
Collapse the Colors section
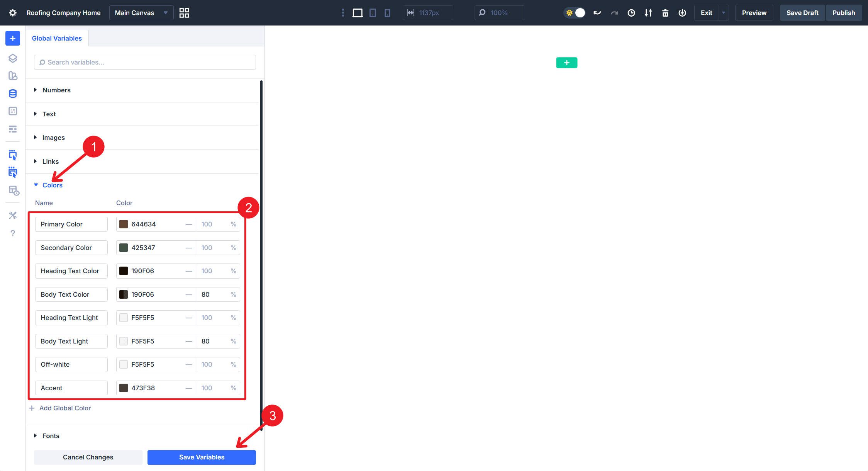(x=51, y=185)
